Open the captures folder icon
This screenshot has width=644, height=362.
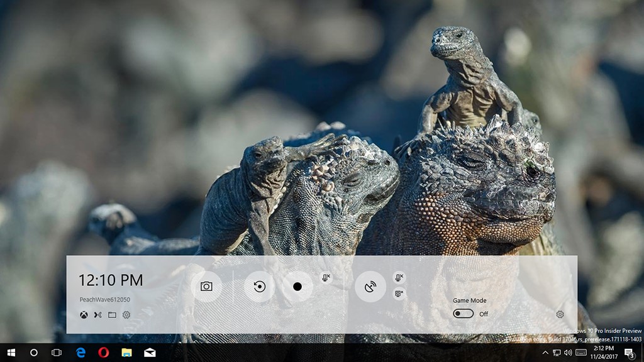pos(112,315)
